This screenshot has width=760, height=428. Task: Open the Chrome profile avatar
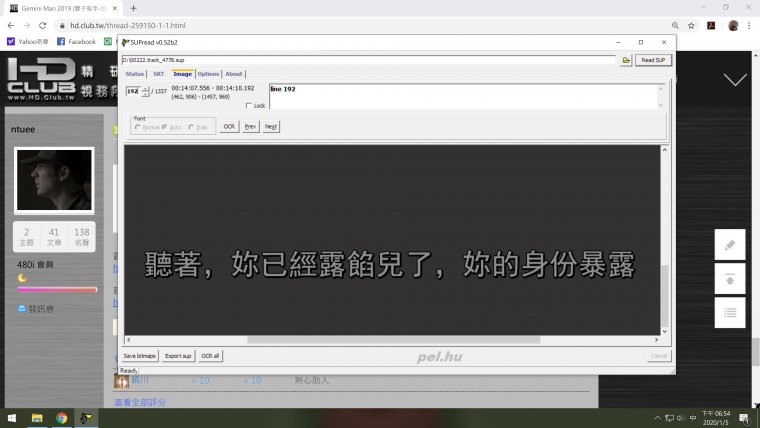pyautogui.click(x=733, y=25)
